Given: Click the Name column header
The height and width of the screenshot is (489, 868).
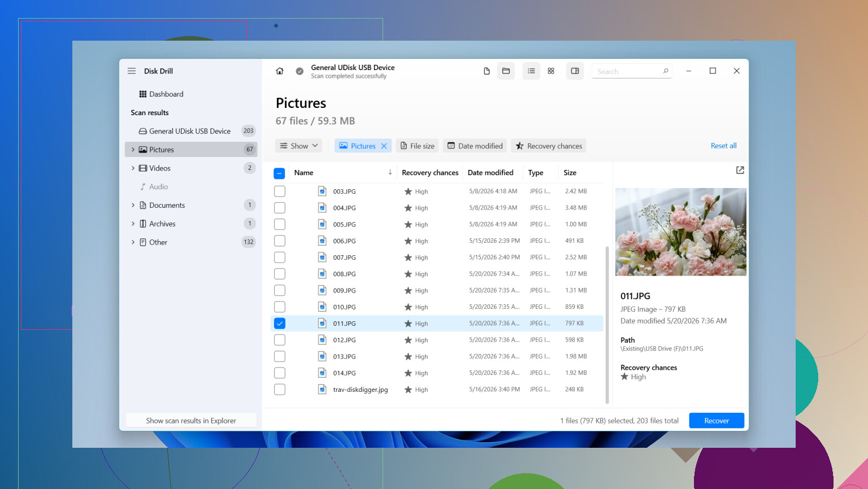Looking at the screenshot, I should tap(304, 173).
